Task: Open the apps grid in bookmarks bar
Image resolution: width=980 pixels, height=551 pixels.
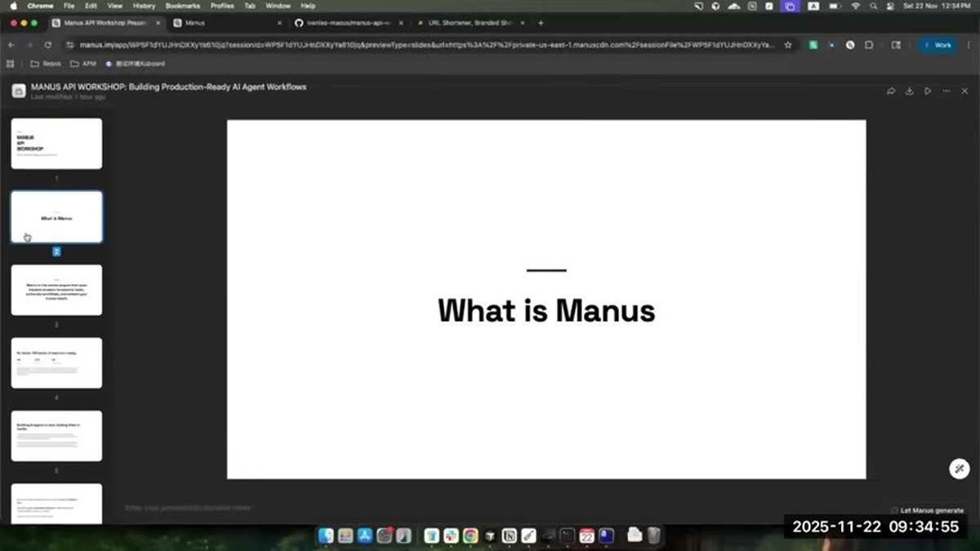Action: (11, 63)
